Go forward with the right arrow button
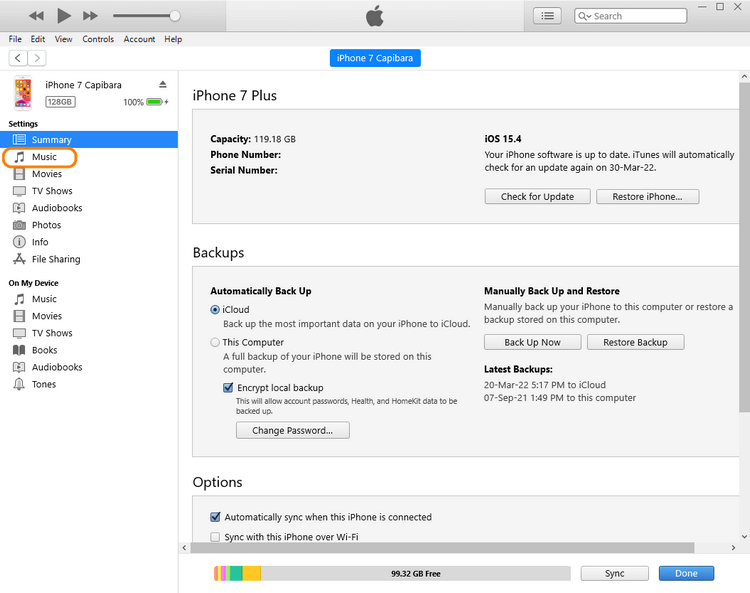Image resolution: width=750 pixels, height=593 pixels. pyautogui.click(x=37, y=58)
